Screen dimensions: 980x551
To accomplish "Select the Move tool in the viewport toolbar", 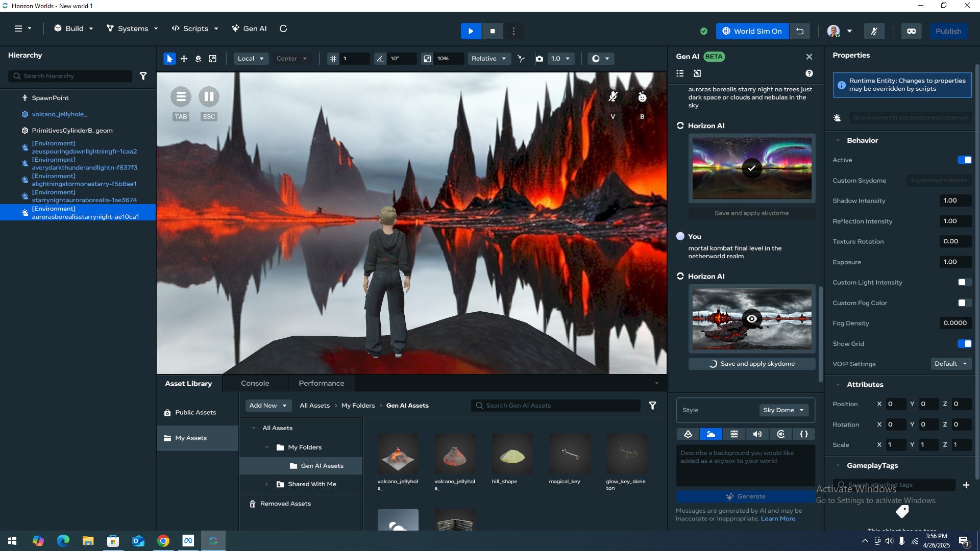I will (x=184, y=59).
